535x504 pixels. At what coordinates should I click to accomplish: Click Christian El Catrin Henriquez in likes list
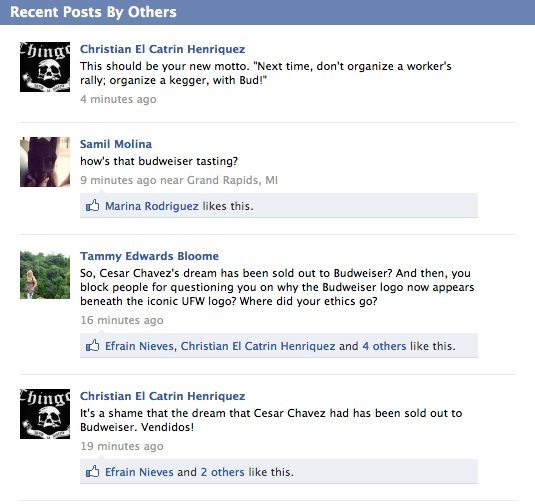(258, 346)
